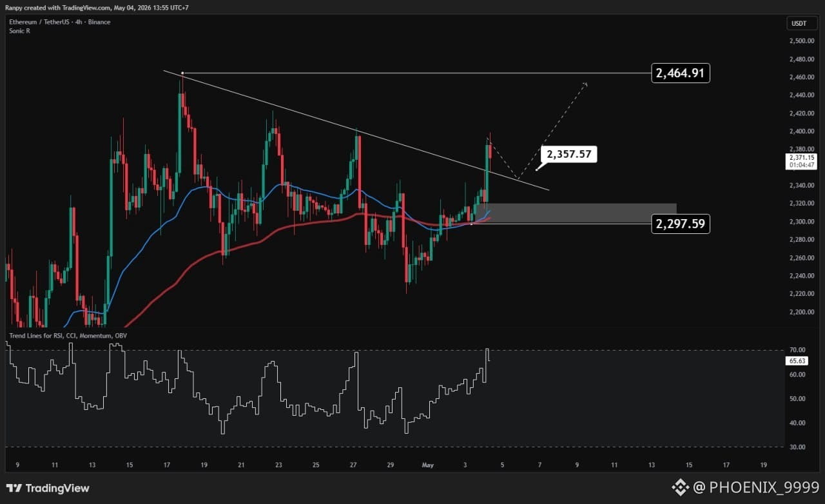Click the Sonic R indicator label
The width and height of the screenshot is (825, 504).
[x=19, y=31]
